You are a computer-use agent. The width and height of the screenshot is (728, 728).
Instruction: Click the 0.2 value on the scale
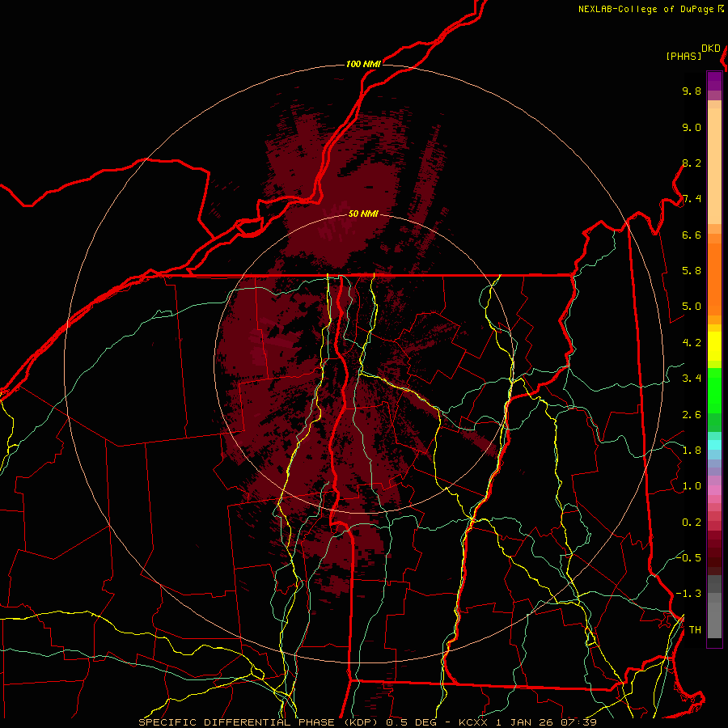(x=692, y=523)
